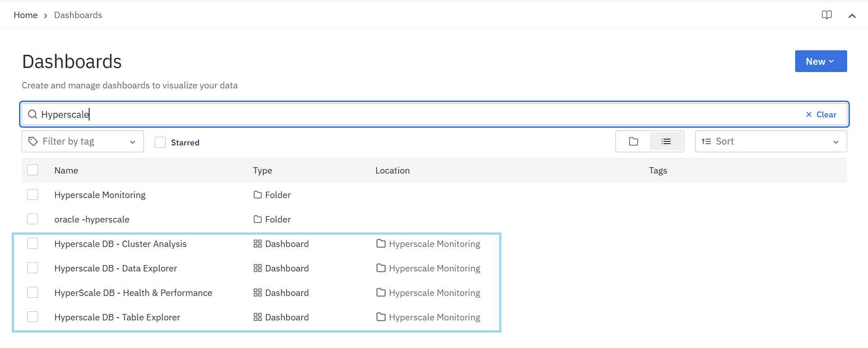Open HyperScale DB - Health & Performance dashboard
Image resolution: width=868 pixels, height=348 pixels.
point(133,293)
